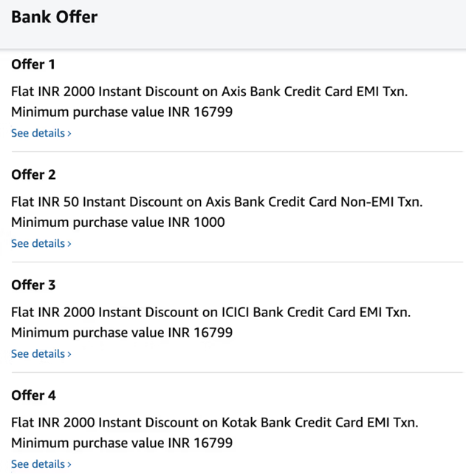Click the Axis Bank Credit Card EMI offer text
This screenshot has height=476, width=466.
tap(209, 92)
